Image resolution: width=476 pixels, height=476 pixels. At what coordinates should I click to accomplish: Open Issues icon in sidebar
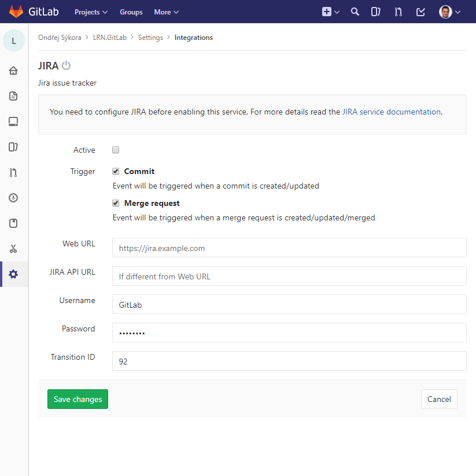(x=13, y=147)
